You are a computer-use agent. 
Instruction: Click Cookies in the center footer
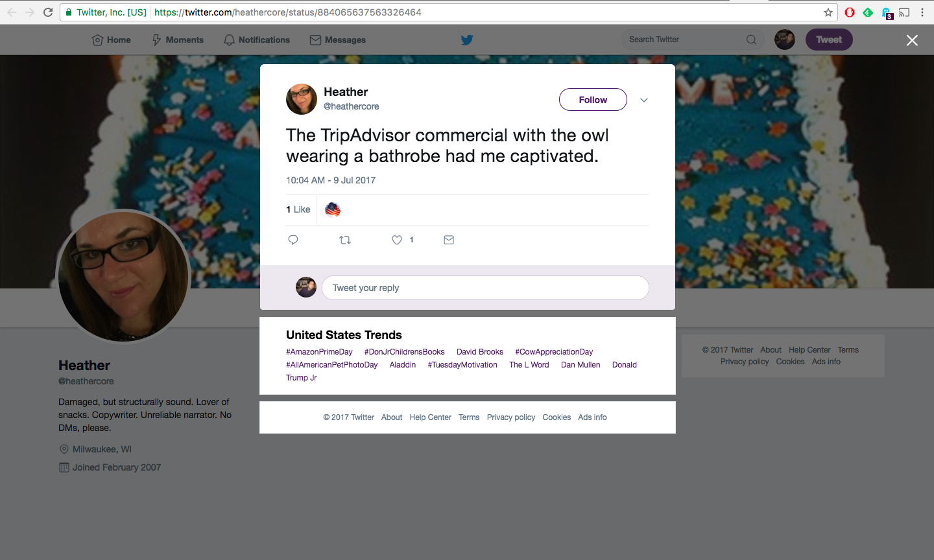click(557, 417)
